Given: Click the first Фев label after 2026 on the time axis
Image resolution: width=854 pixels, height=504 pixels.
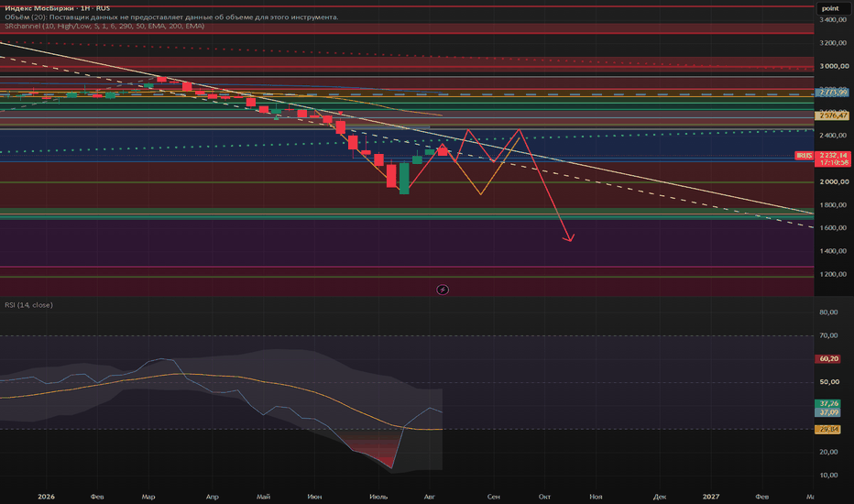Looking at the screenshot, I should pyautogui.click(x=97, y=497).
